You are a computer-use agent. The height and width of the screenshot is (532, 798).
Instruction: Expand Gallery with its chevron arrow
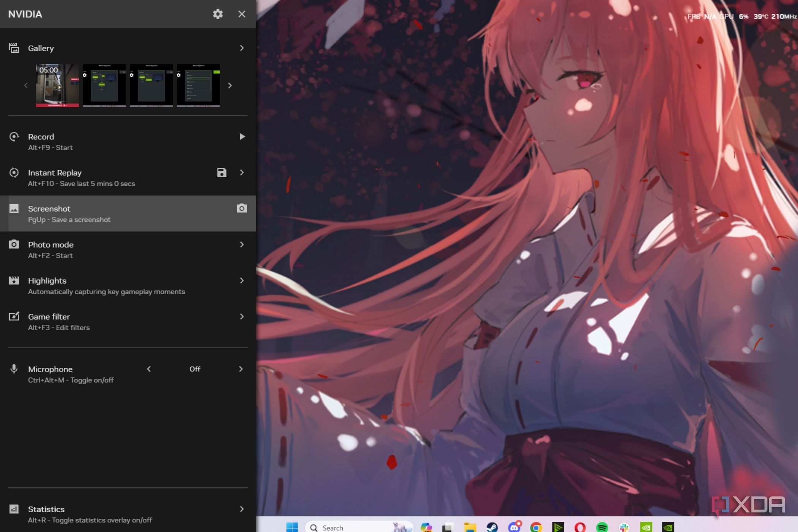(x=242, y=48)
